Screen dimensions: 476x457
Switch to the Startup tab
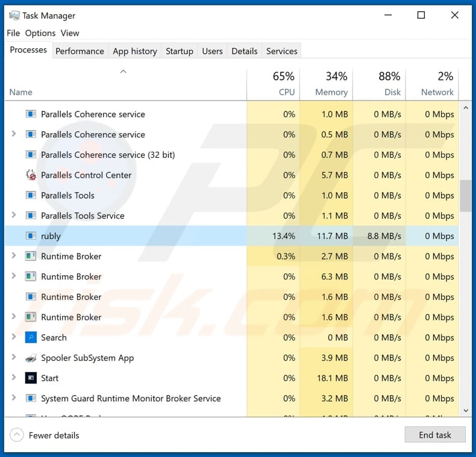(180, 51)
